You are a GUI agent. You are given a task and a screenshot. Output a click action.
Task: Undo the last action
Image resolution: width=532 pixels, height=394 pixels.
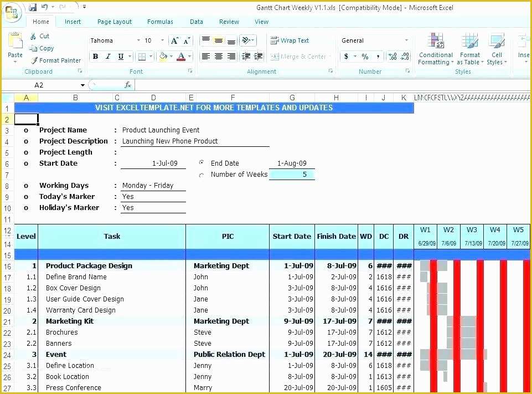44,7
